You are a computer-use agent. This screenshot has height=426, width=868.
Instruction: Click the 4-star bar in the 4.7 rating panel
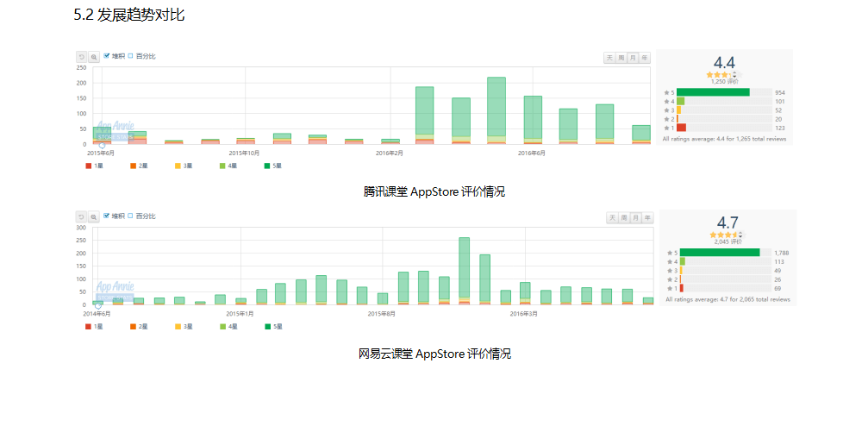point(683,261)
